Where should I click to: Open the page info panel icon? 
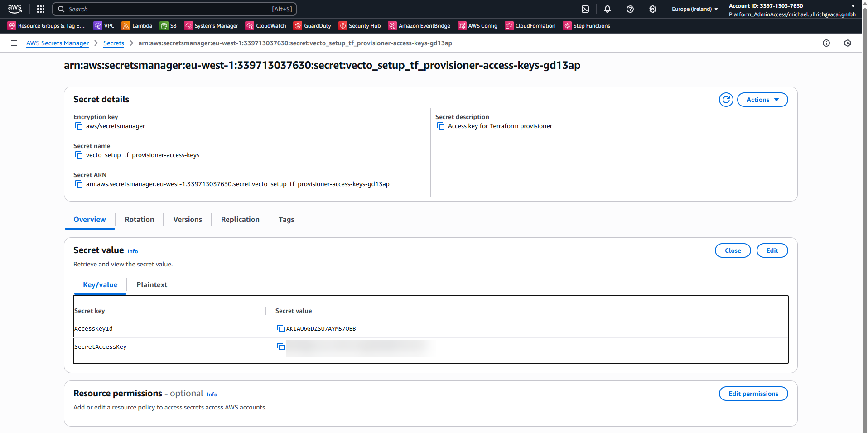click(826, 43)
